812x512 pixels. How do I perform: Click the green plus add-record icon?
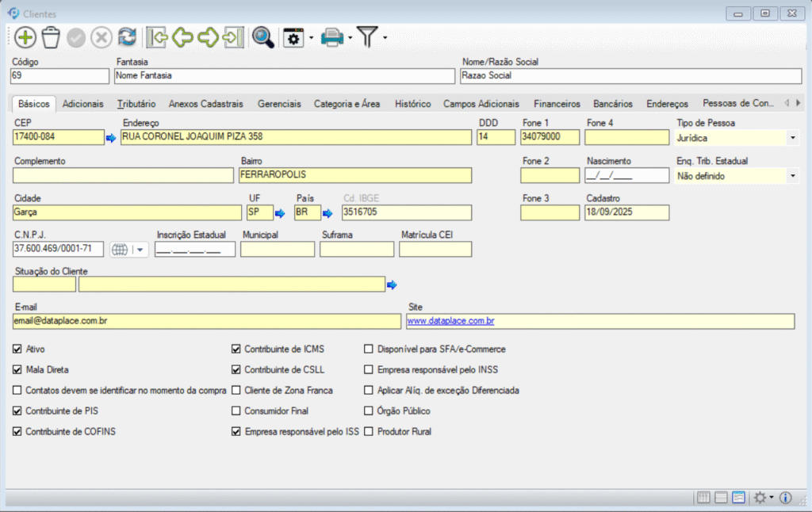(x=25, y=37)
